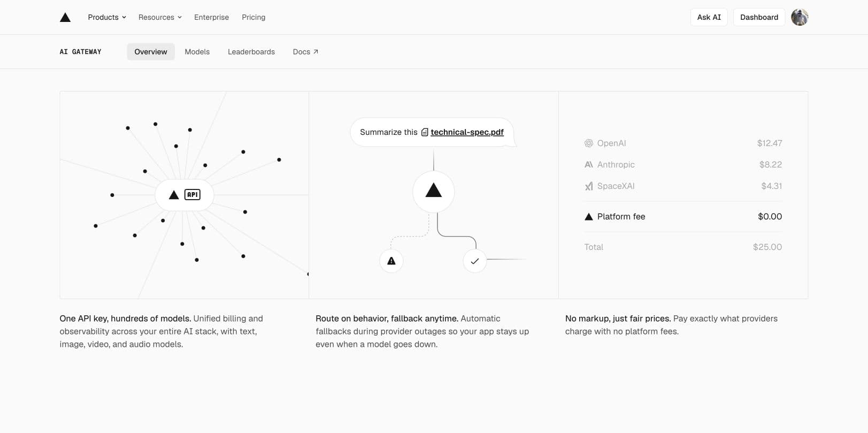
Task: Click the Platform fee triangle icon
Action: pyautogui.click(x=589, y=217)
